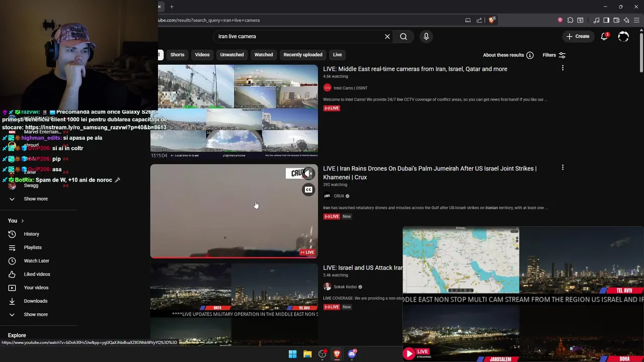Open OBS Studio from taskbar
Image resolution: width=644 pixels, height=362 pixels.
click(x=323, y=354)
